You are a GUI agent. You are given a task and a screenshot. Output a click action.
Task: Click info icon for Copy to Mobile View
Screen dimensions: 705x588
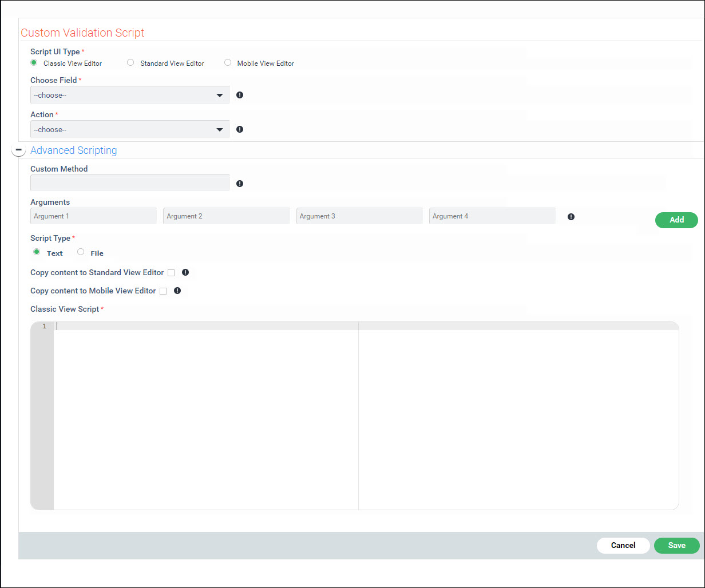click(177, 291)
